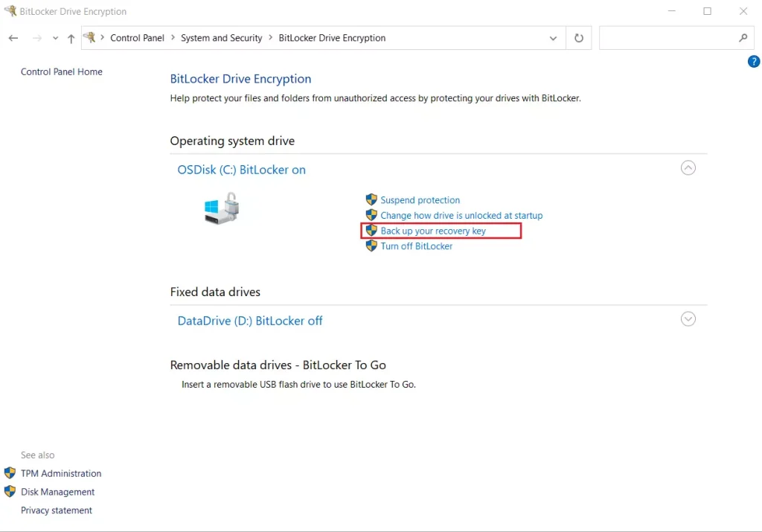Click the window title bar BitLocker icon
762x532 pixels.
pos(10,10)
